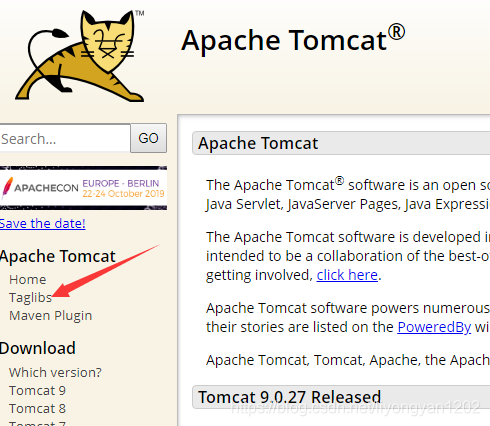Follow the 'click here' getting involved link
Viewport: 490px width, 426px height.
click(x=347, y=275)
